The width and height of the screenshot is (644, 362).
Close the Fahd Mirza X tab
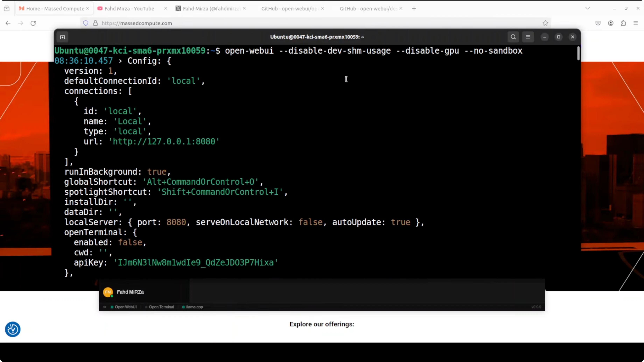click(244, 9)
